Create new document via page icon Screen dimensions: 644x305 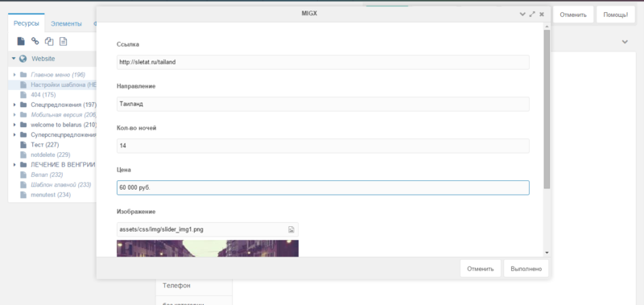pyautogui.click(x=21, y=41)
